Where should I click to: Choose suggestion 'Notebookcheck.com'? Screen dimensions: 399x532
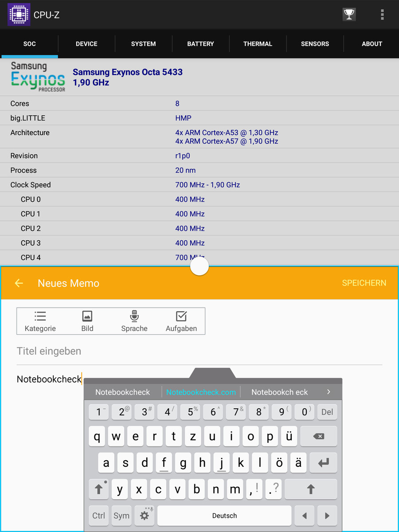tap(201, 392)
